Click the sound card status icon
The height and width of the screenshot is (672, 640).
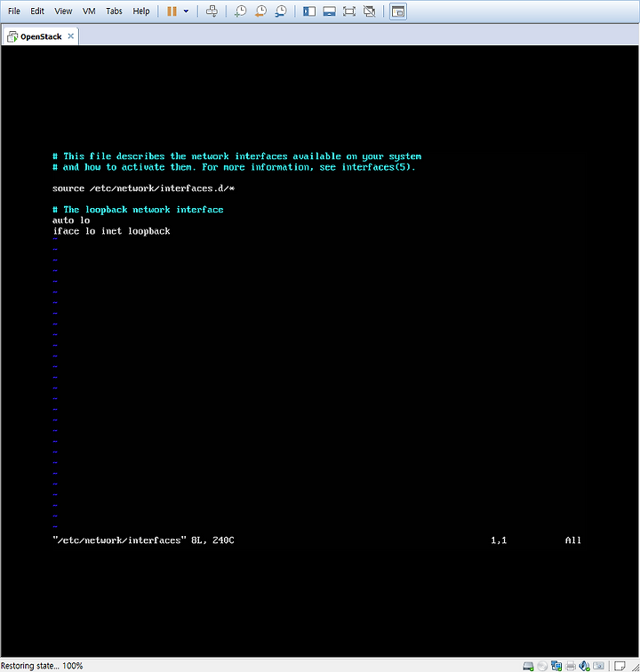coord(584,666)
